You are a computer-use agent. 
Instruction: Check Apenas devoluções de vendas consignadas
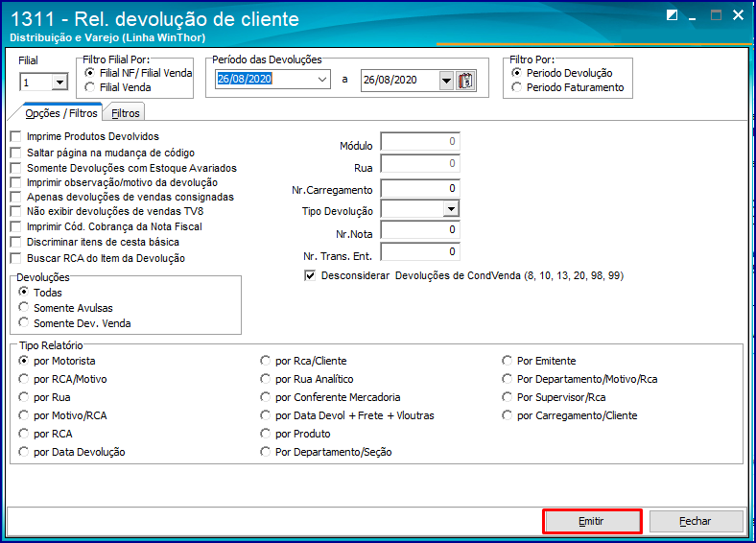point(16,198)
